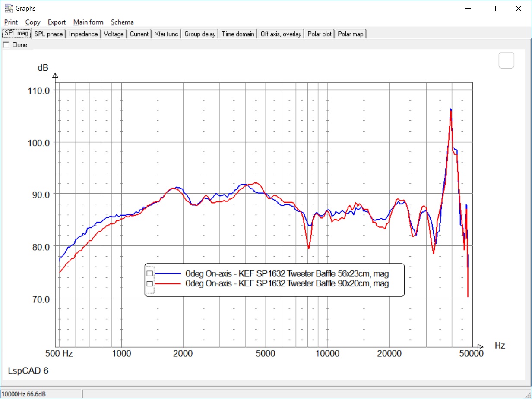
Task: Open the Group delay tab
Action: coord(200,34)
